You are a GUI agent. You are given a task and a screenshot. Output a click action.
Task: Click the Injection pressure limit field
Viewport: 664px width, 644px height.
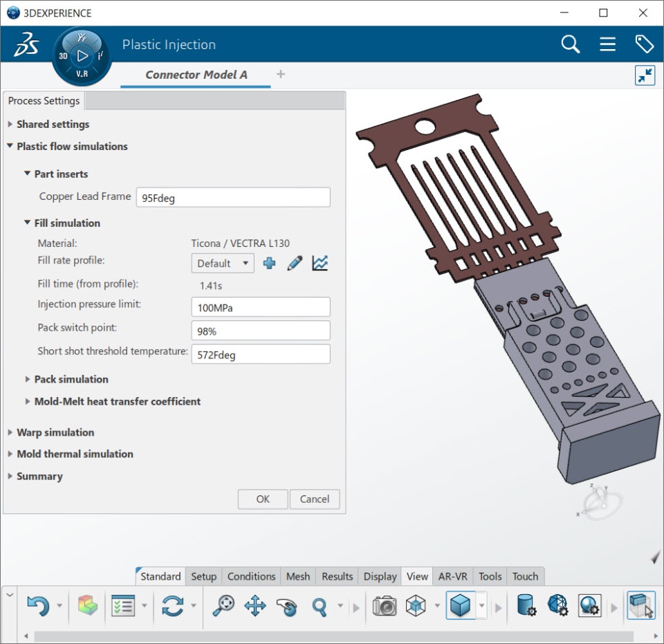click(x=261, y=307)
